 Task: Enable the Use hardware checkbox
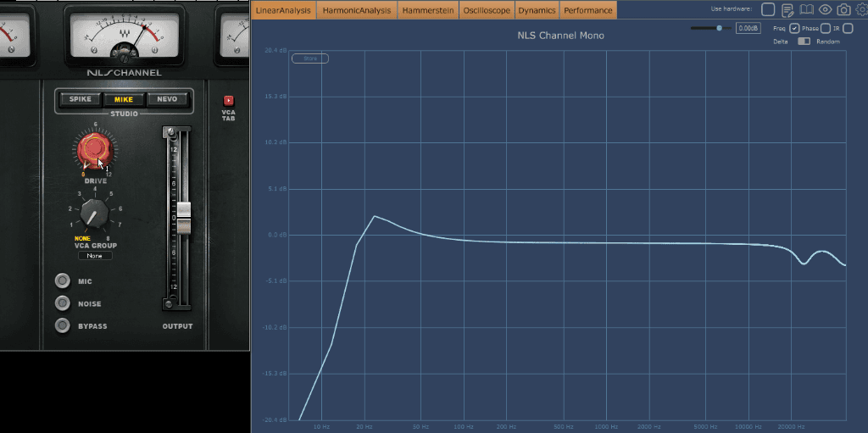point(768,9)
